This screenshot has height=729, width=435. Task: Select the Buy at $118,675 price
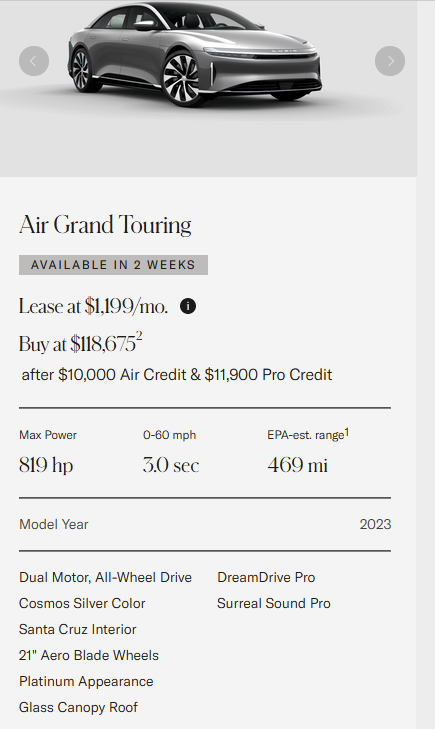[77, 345]
